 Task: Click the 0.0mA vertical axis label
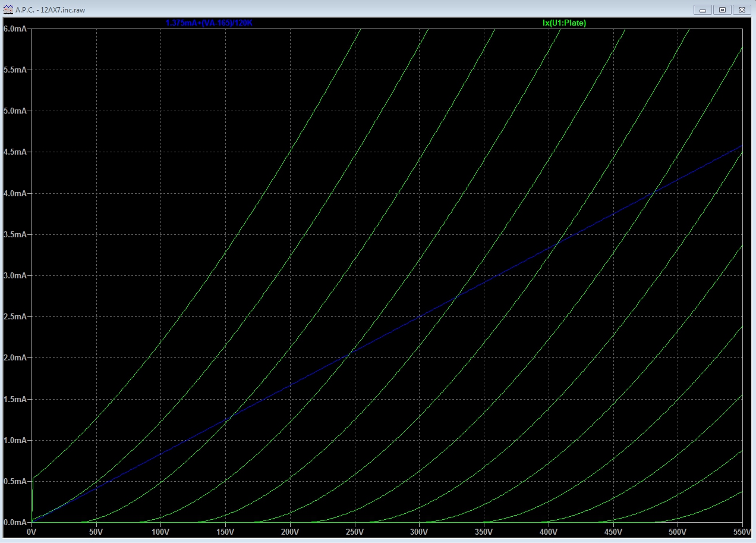(15, 523)
